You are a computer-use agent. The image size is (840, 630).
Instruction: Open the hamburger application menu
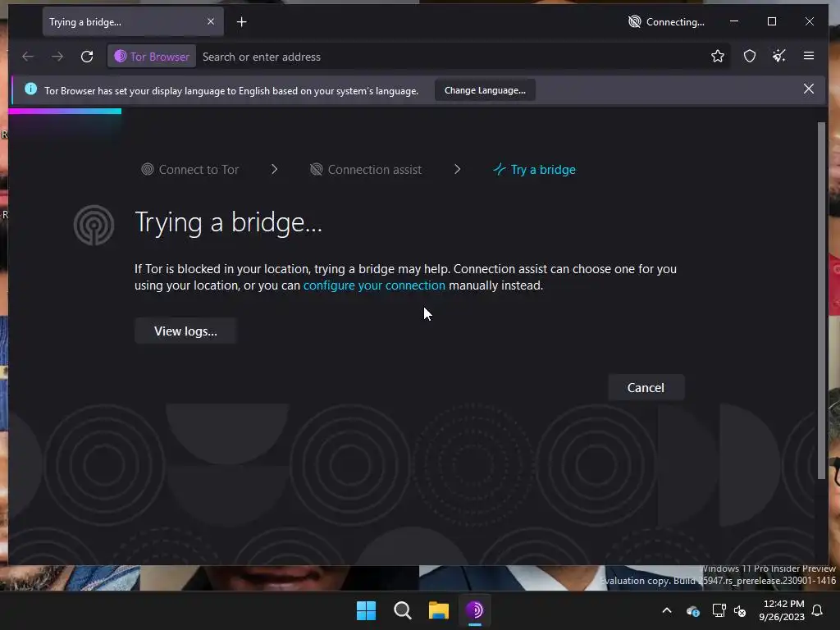click(x=809, y=56)
